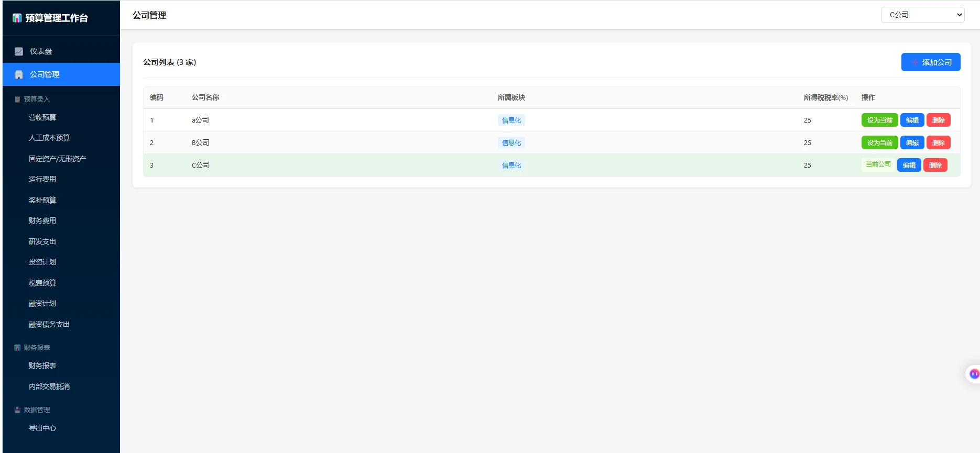Delete the C公司 row
980x453 pixels.
(x=935, y=165)
